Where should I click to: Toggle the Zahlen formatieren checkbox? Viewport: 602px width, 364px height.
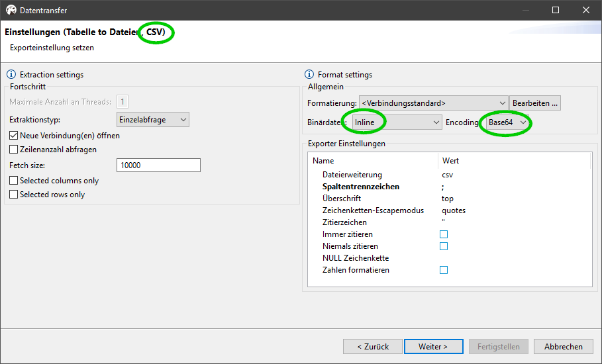click(444, 270)
